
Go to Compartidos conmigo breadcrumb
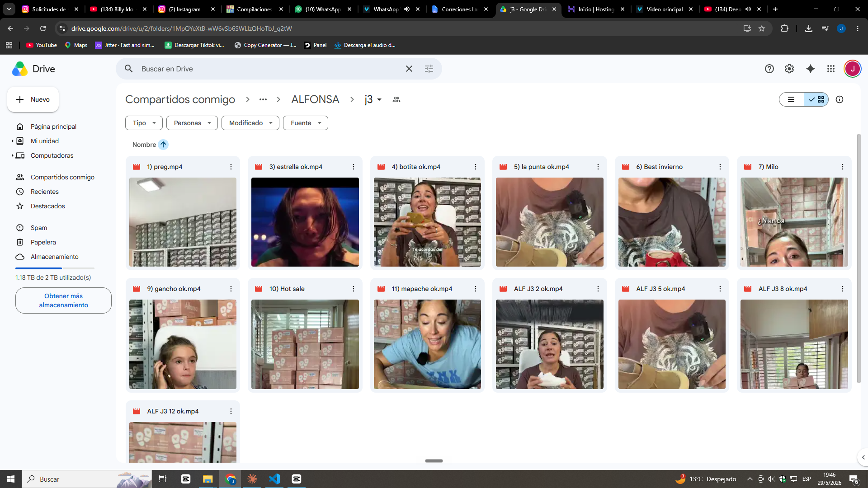(180, 99)
